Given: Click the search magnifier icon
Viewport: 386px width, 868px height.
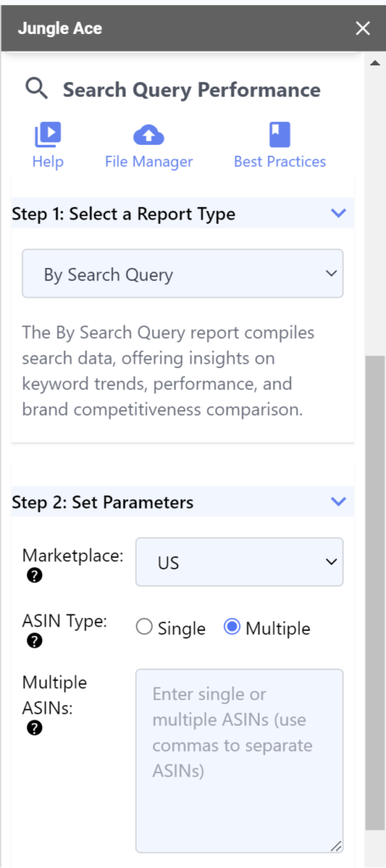Looking at the screenshot, I should click(x=36, y=88).
